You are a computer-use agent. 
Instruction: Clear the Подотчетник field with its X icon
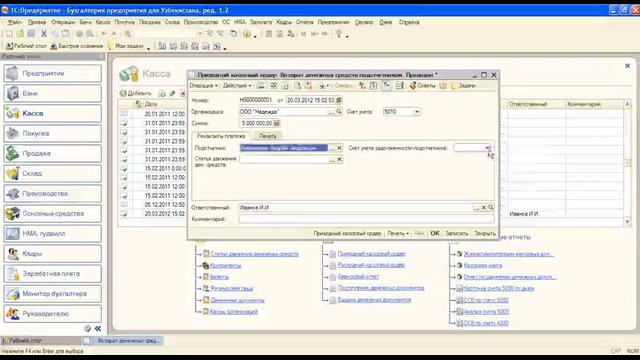click(339, 148)
